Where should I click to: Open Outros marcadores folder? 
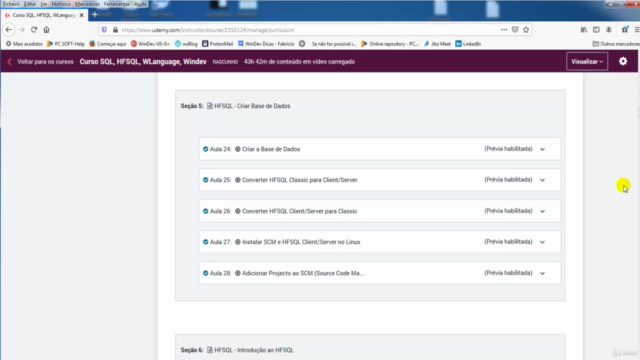616,44
